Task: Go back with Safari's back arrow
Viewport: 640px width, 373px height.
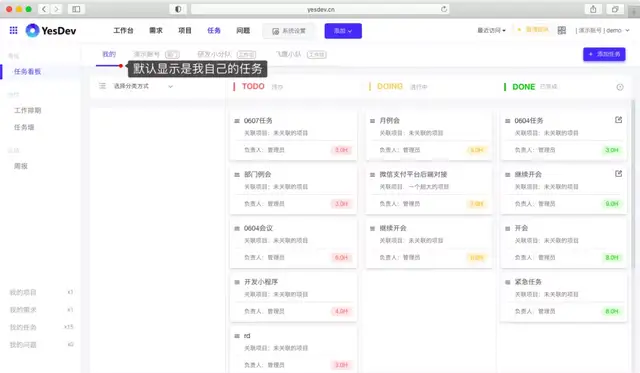Action: coord(44,9)
